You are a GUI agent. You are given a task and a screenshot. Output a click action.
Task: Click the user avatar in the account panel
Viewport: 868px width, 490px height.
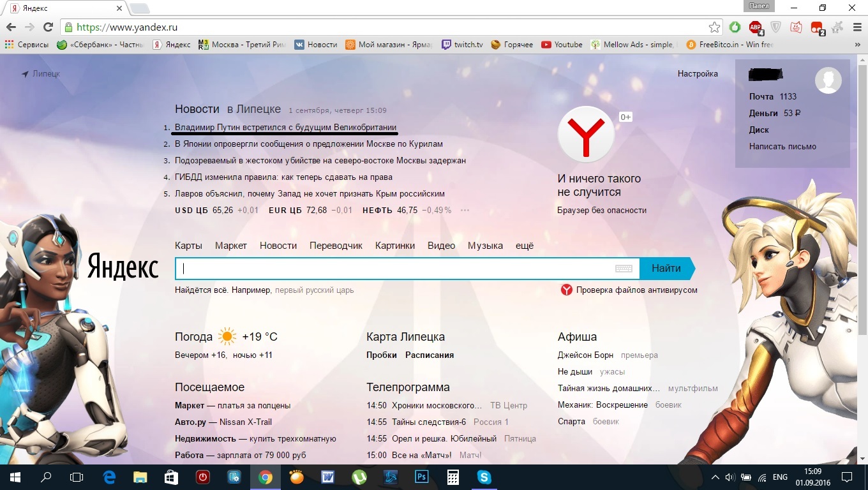(x=828, y=80)
